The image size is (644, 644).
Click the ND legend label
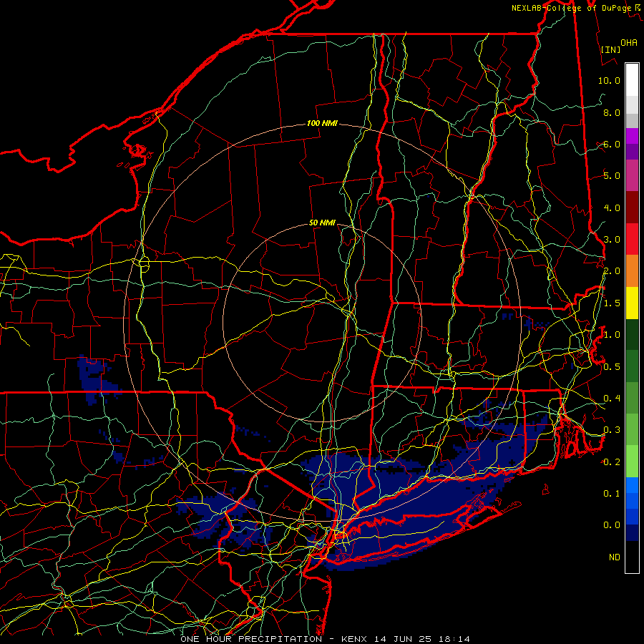[615, 557]
